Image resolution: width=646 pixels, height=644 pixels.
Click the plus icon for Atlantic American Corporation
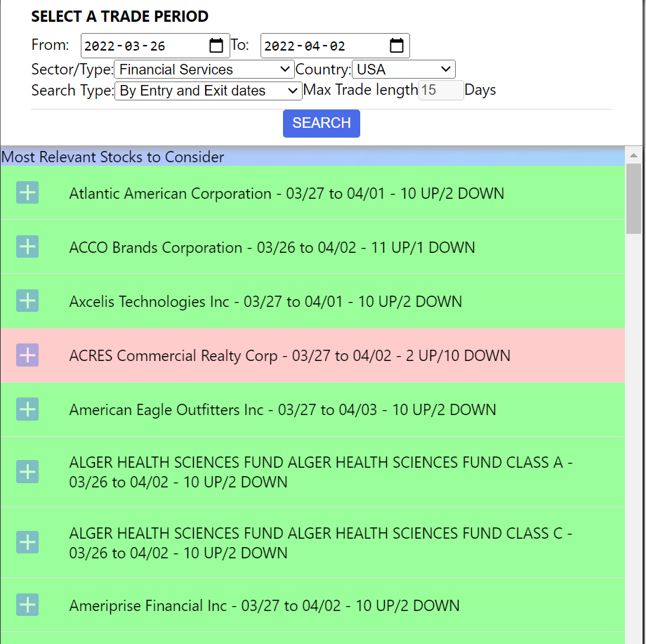(x=27, y=192)
